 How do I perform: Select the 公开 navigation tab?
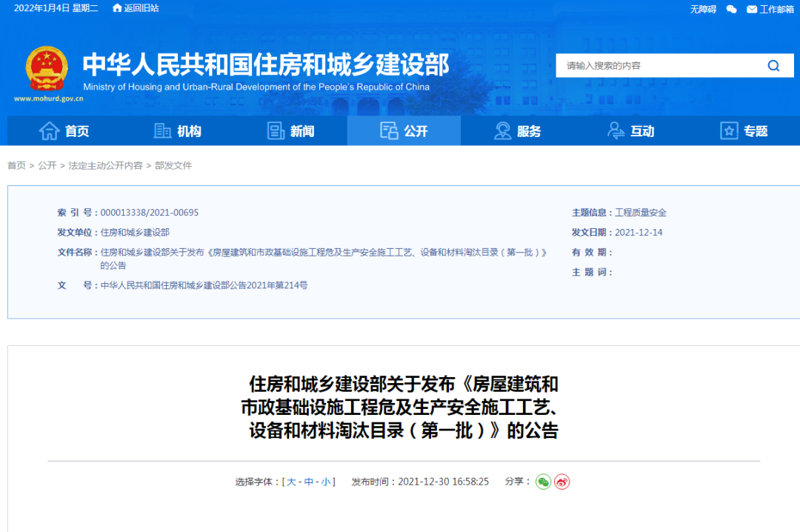[404, 131]
